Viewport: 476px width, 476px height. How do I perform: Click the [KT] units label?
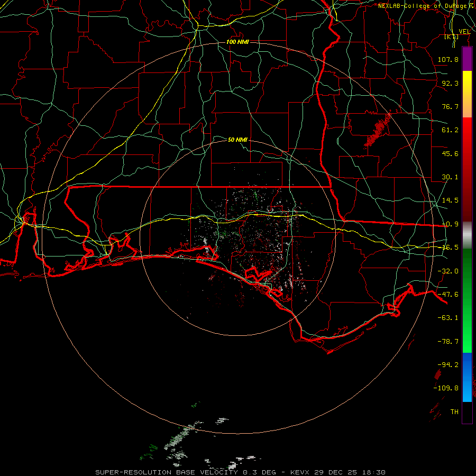pyautogui.click(x=452, y=36)
